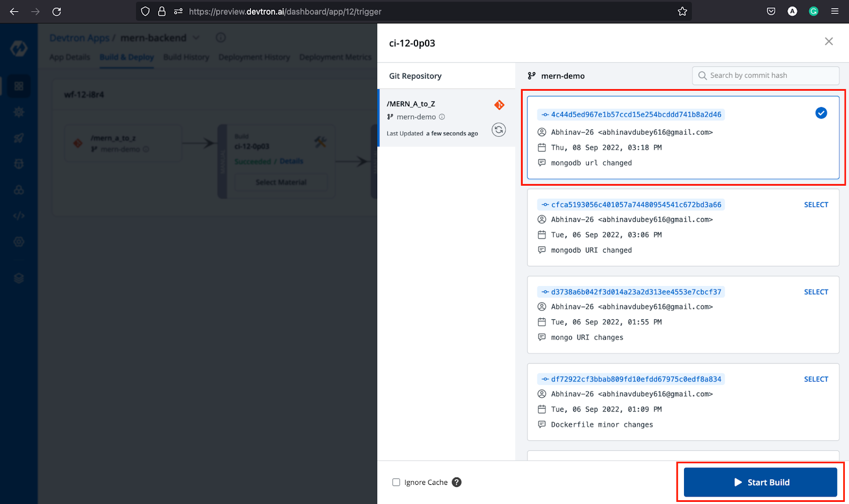Screen dimensions: 849x504
Task: Open the browser hamburger menu
Action: 835,11
